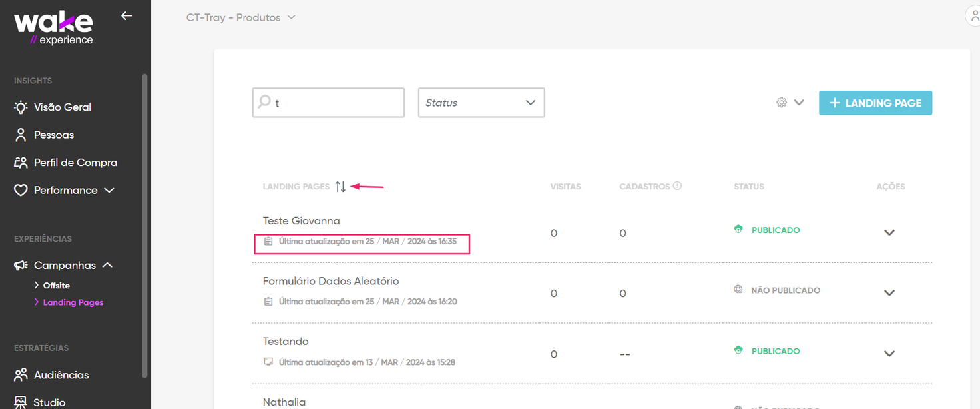Click the NÃO PUBLICADO status label

(x=786, y=290)
